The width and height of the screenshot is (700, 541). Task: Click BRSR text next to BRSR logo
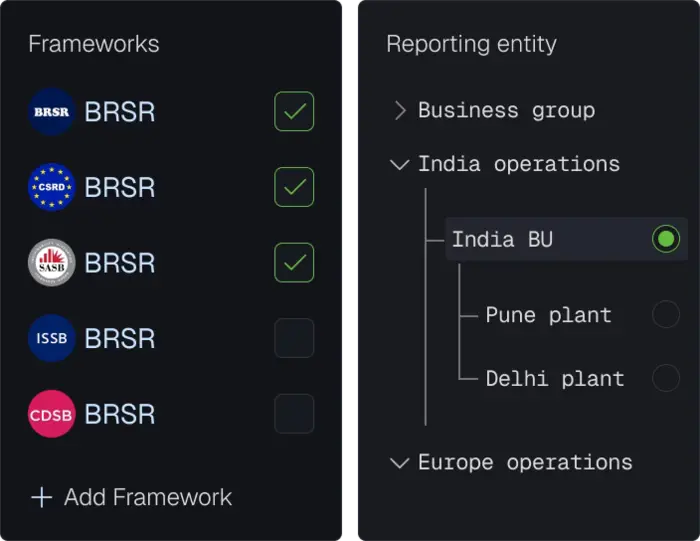(120, 112)
